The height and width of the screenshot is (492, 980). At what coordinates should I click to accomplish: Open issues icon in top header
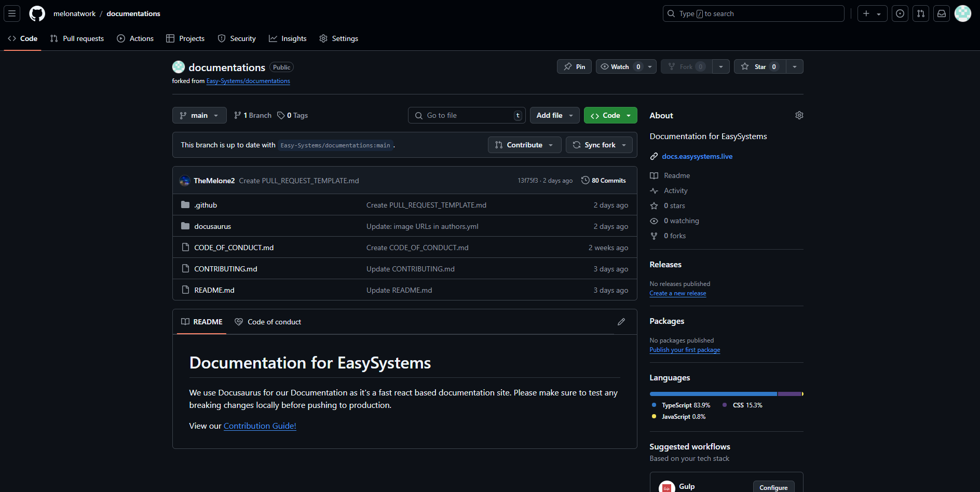900,13
